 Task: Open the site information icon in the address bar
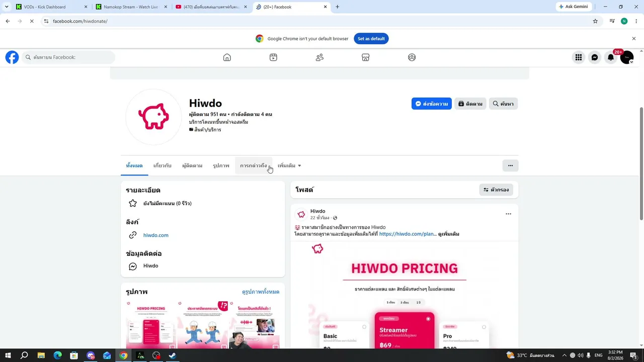(x=46, y=21)
